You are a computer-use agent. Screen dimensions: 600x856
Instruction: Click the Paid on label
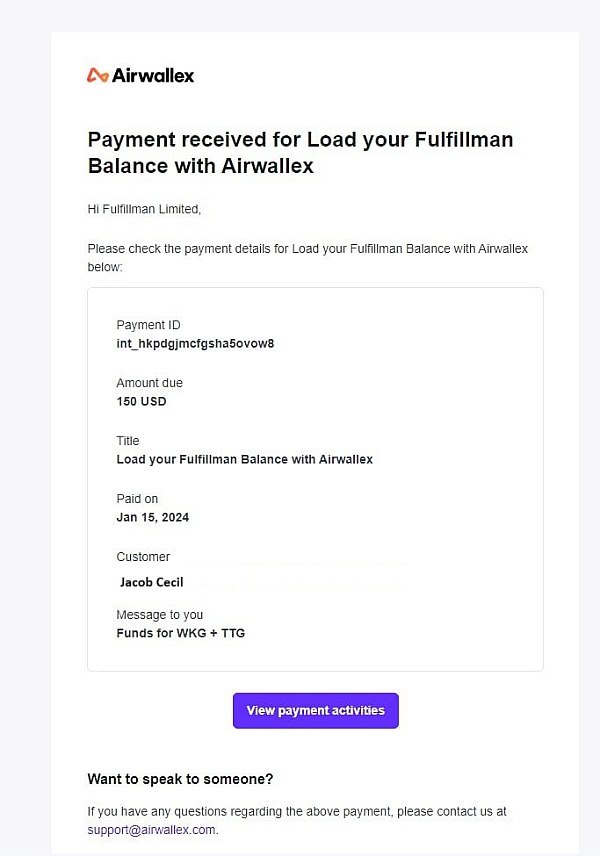137,498
